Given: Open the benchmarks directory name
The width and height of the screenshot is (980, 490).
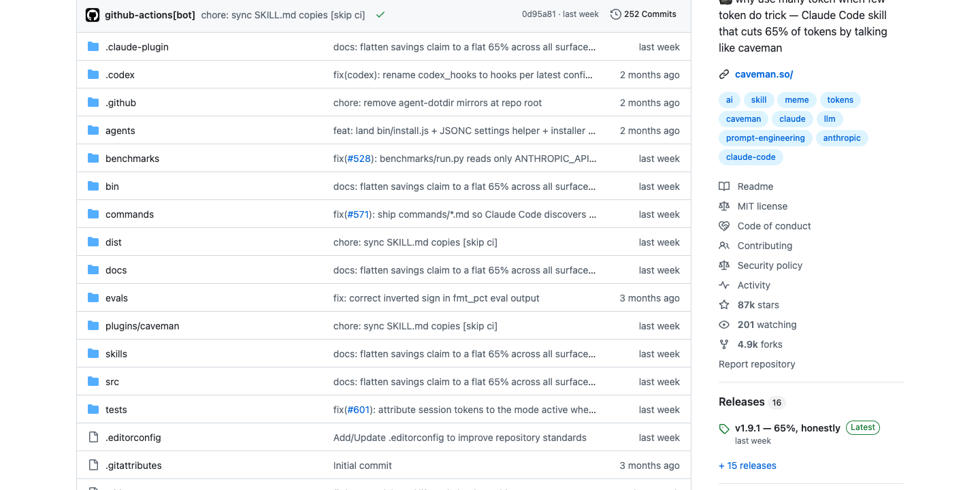Looking at the screenshot, I should point(132,159).
